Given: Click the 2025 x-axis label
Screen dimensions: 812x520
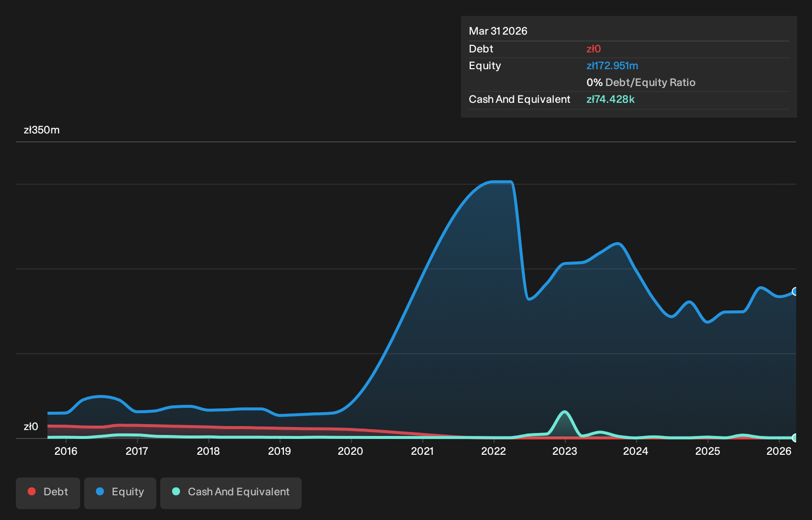Looking at the screenshot, I should (x=708, y=451).
